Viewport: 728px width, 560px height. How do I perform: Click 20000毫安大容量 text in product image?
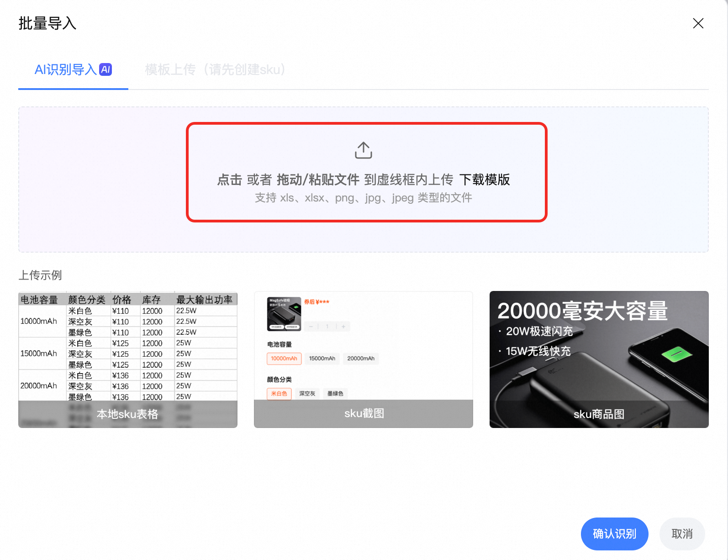583,311
